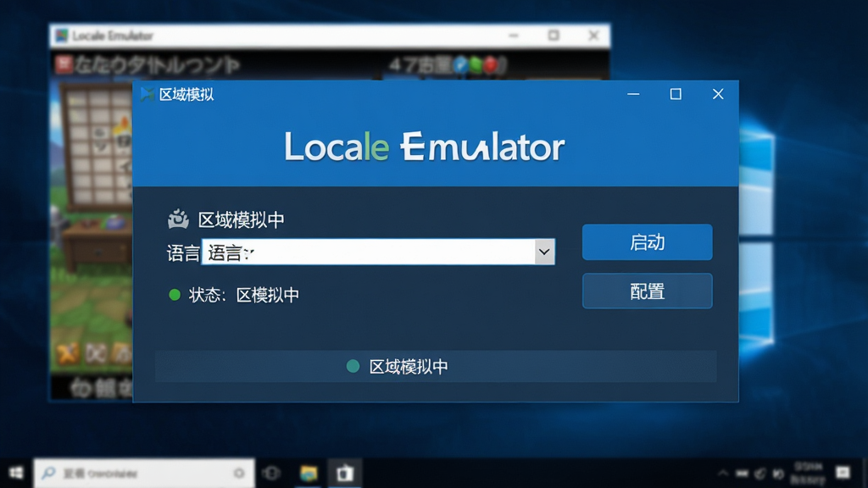Click the red icon in the game title
Screen dimensions: 868x488
pyautogui.click(x=64, y=64)
